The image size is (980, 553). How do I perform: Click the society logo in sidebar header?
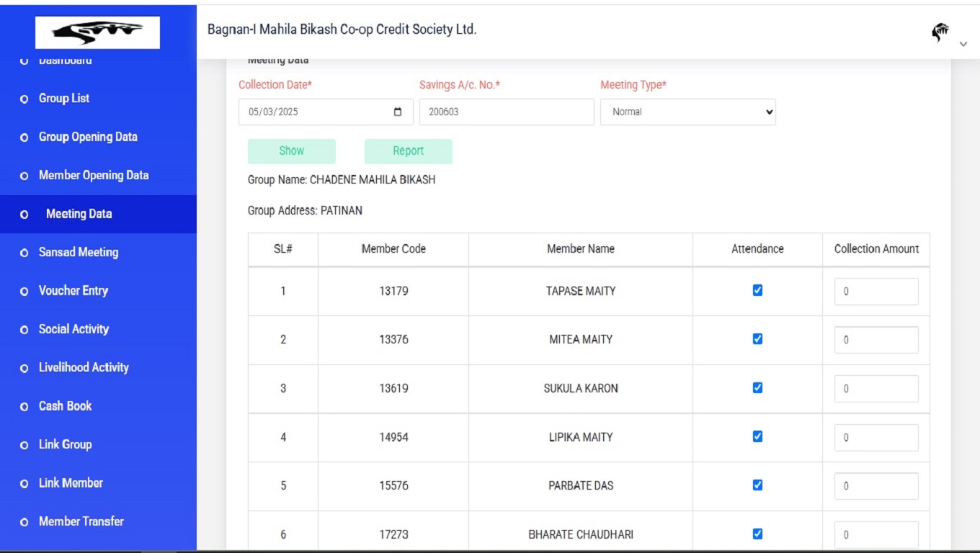click(97, 32)
